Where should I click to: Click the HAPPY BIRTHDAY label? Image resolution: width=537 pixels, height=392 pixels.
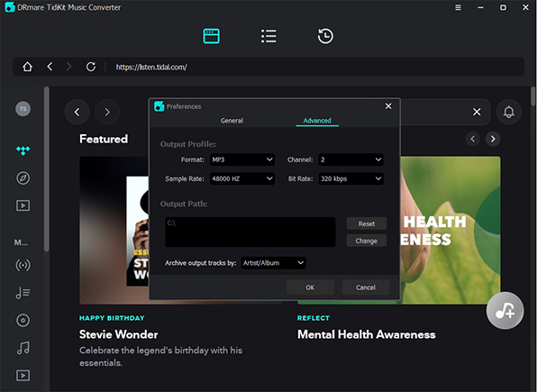[x=112, y=318]
